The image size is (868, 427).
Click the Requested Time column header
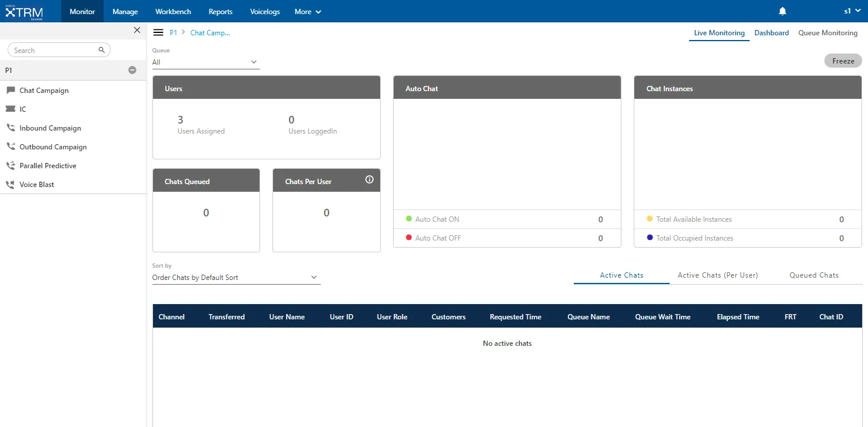point(516,316)
